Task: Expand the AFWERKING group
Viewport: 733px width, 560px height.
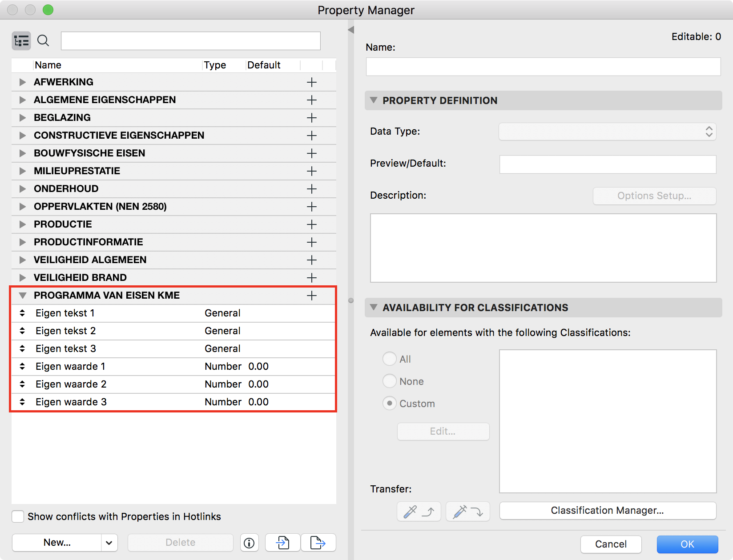Action: (22, 82)
